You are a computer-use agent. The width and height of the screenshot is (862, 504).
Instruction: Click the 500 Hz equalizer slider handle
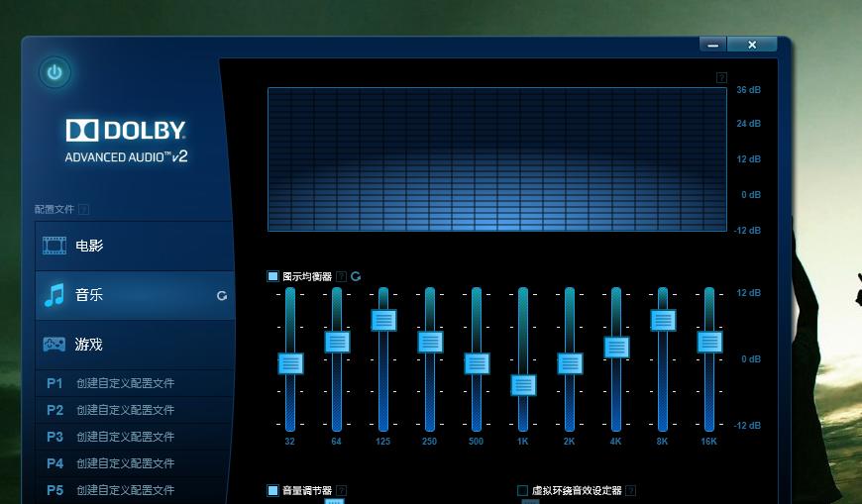click(477, 363)
